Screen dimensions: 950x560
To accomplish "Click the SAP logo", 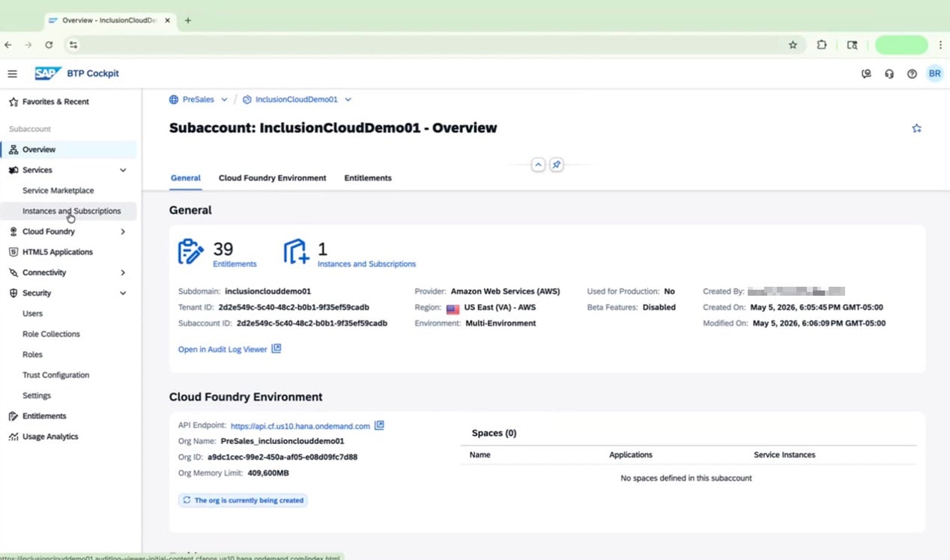I will [x=48, y=73].
